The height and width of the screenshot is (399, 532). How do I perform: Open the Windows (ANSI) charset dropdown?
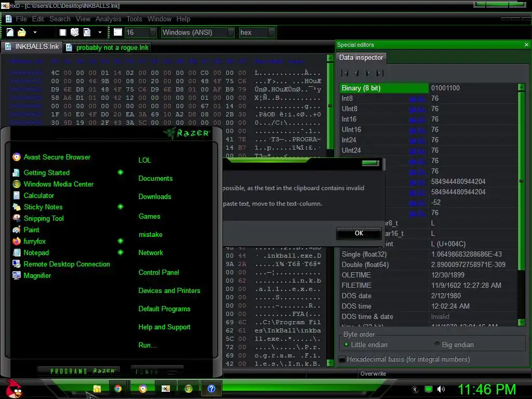click(231, 32)
